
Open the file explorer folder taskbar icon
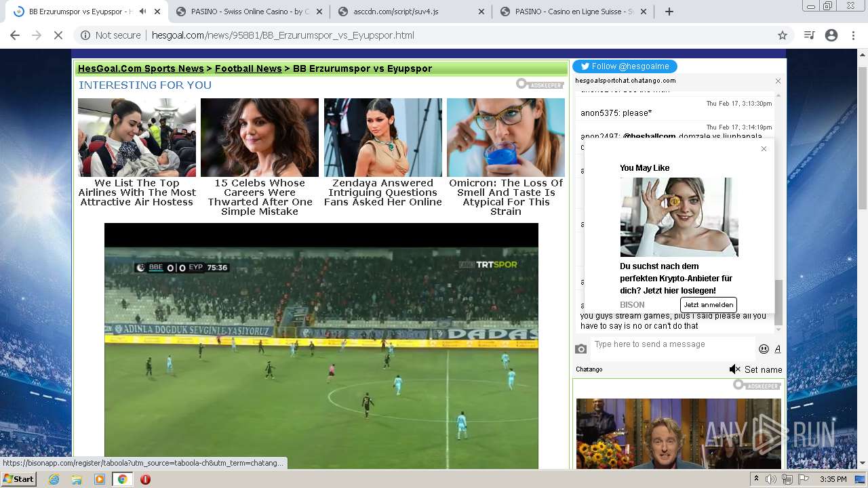point(77,479)
